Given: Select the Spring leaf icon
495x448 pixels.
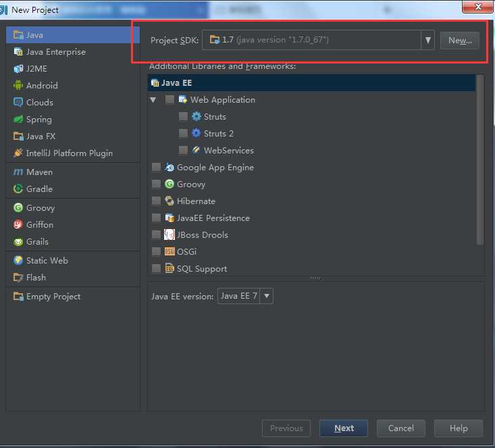Looking at the screenshot, I should (18, 120).
